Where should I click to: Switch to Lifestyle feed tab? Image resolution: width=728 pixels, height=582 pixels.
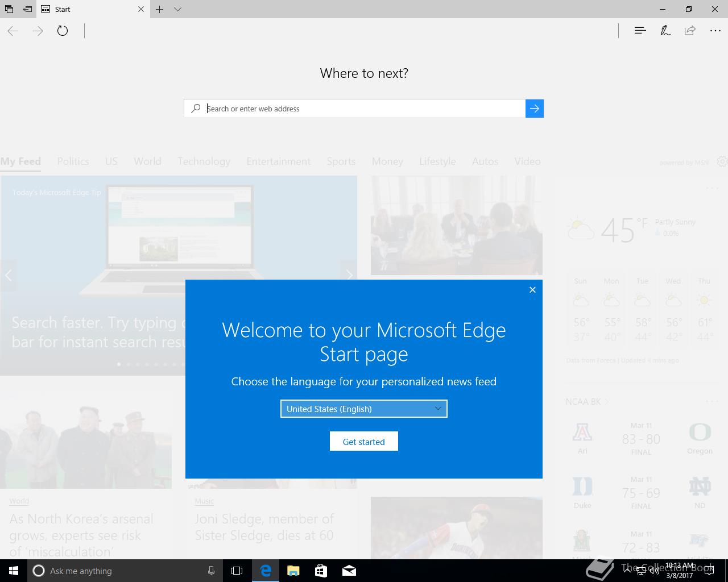coord(437,161)
